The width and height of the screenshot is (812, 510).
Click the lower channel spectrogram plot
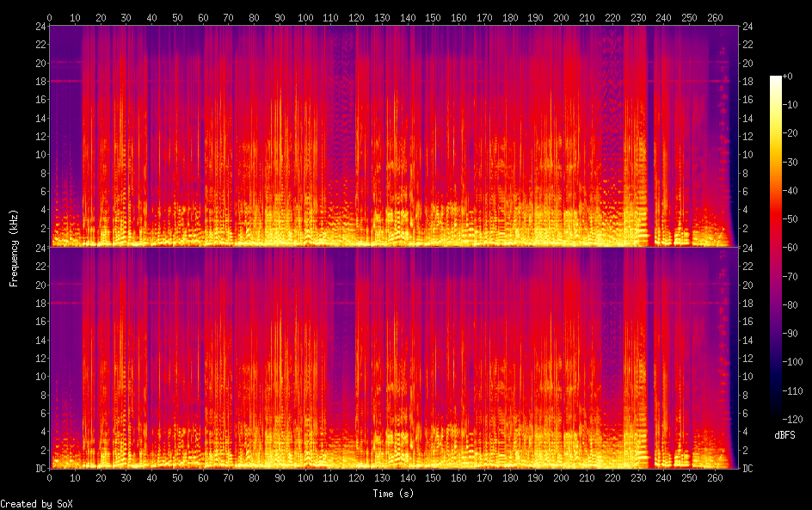(x=394, y=359)
